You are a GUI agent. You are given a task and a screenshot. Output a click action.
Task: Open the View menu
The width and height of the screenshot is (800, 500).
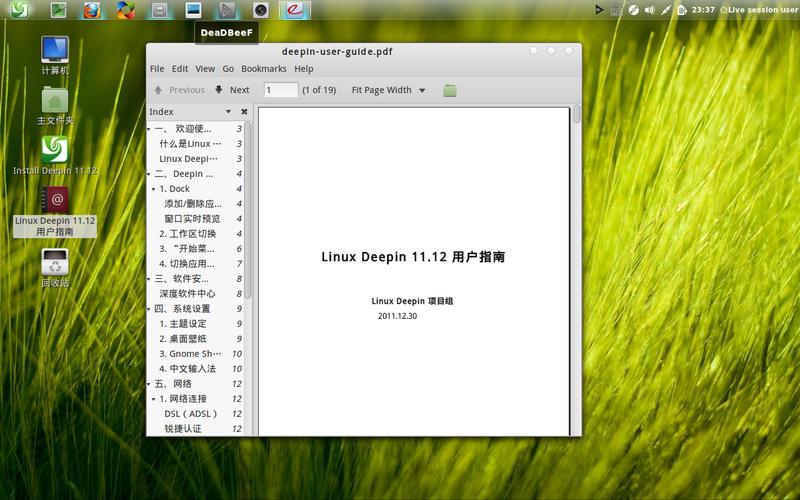point(205,69)
